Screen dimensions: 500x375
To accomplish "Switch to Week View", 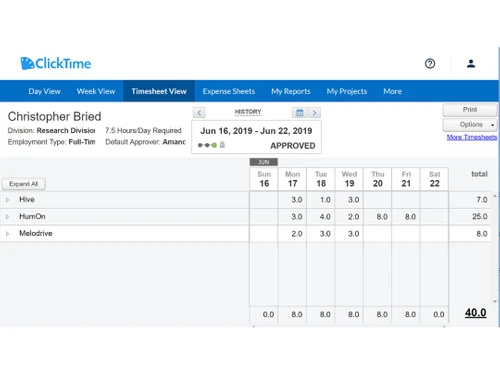I will point(96,91).
